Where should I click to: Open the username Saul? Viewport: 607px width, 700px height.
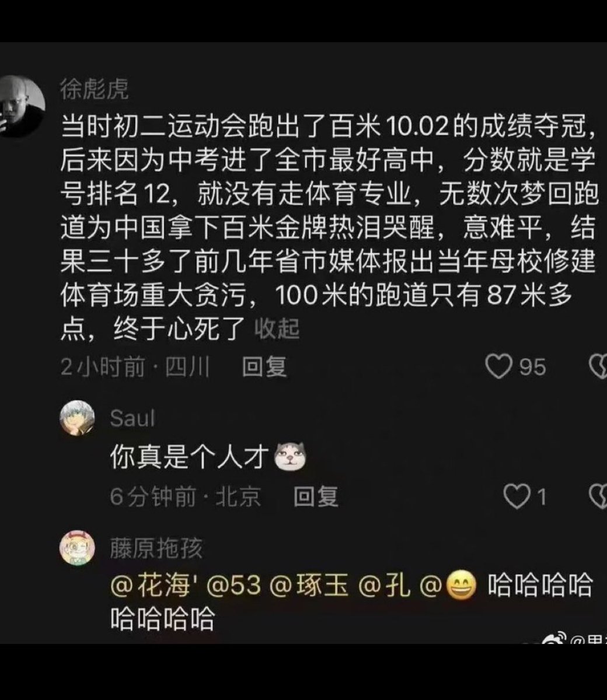(x=133, y=418)
